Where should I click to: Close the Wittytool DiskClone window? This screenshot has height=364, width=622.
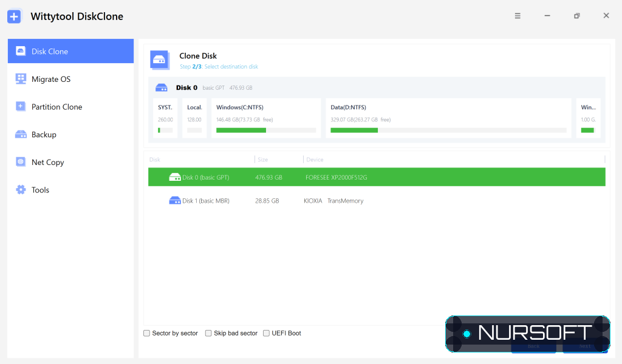[x=606, y=16]
